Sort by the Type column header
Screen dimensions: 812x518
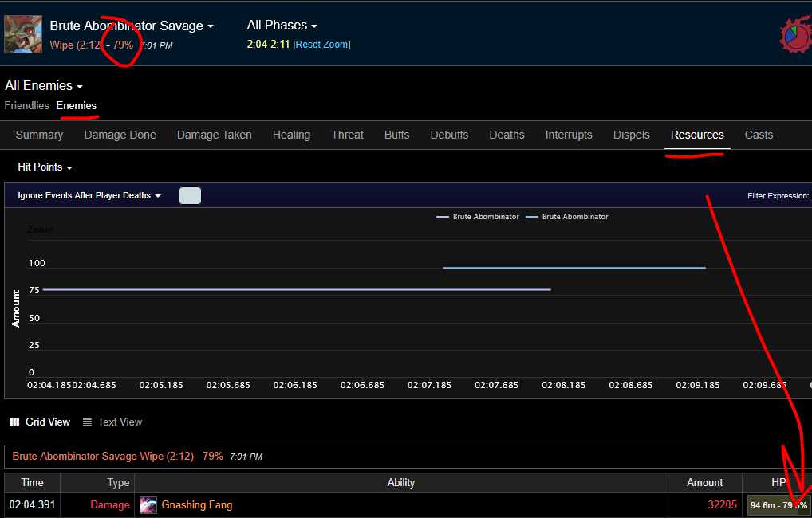(97, 482)
